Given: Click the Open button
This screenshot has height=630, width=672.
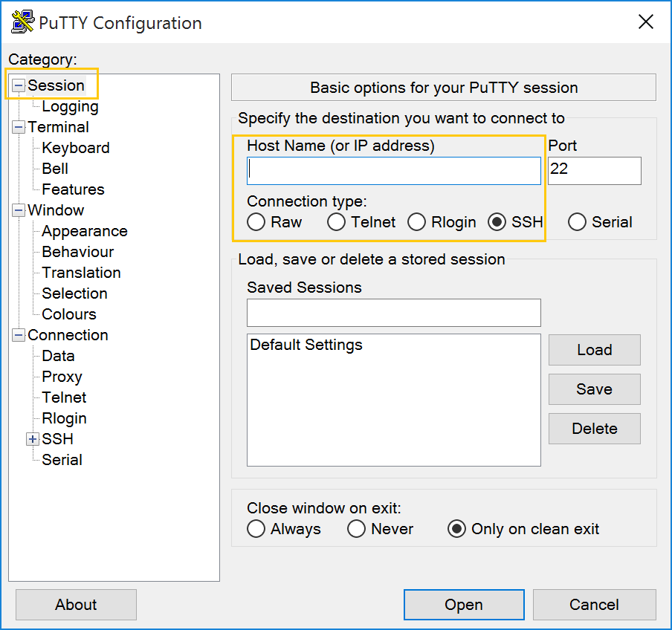Looking at the screenshot, I should (464, 604).
